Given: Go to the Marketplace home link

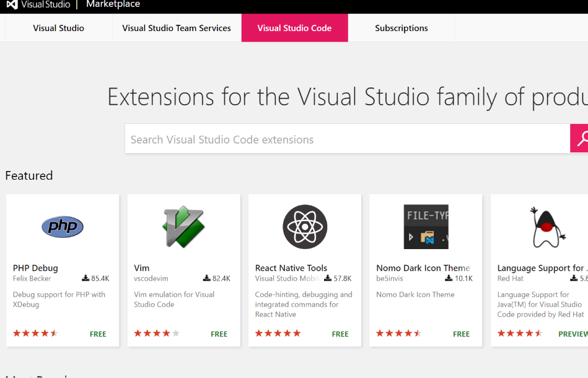Looking at the screenshot, I should (113, 4).
